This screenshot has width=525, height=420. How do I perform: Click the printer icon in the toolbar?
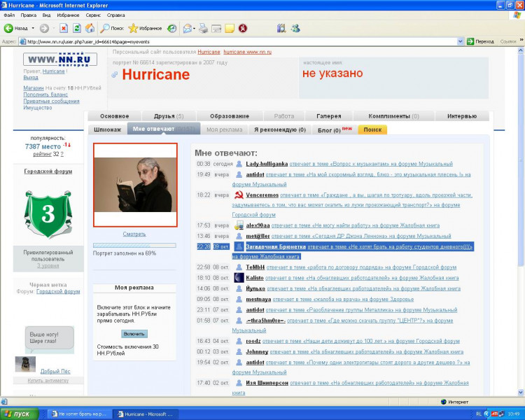[203, 29]
